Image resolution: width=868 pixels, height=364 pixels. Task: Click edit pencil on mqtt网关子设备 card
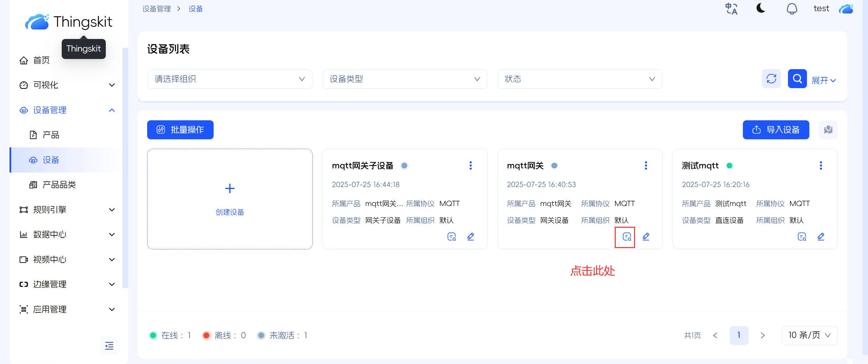pos(471,237)
